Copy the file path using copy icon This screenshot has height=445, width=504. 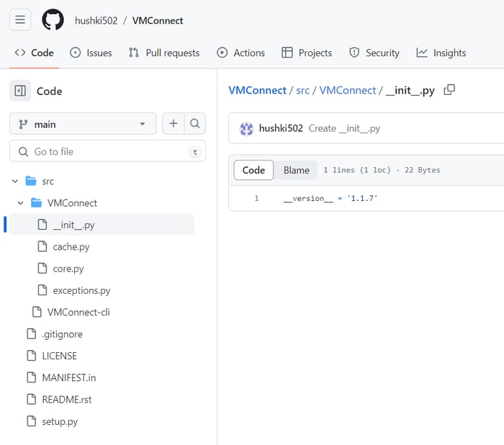click(x=449, y=90)
